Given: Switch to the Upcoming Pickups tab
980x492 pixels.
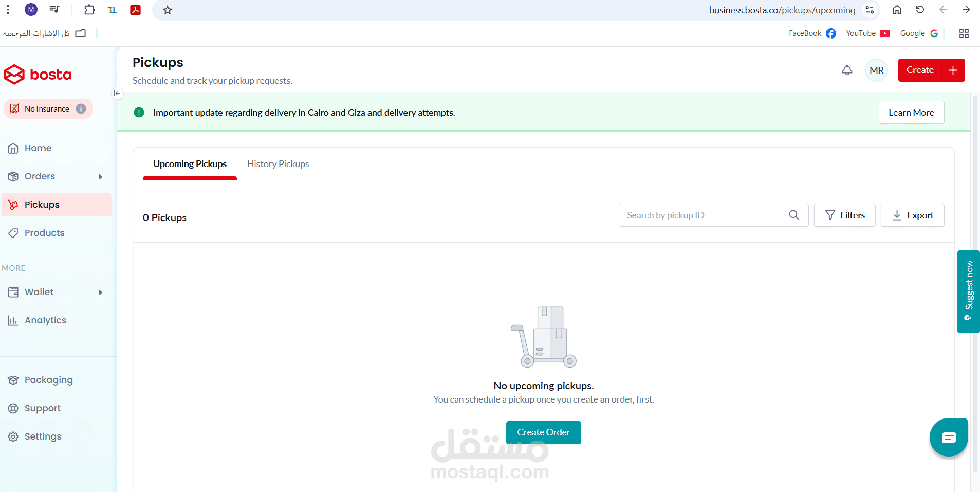Looking at the screenshot, I should pos(190,164).
